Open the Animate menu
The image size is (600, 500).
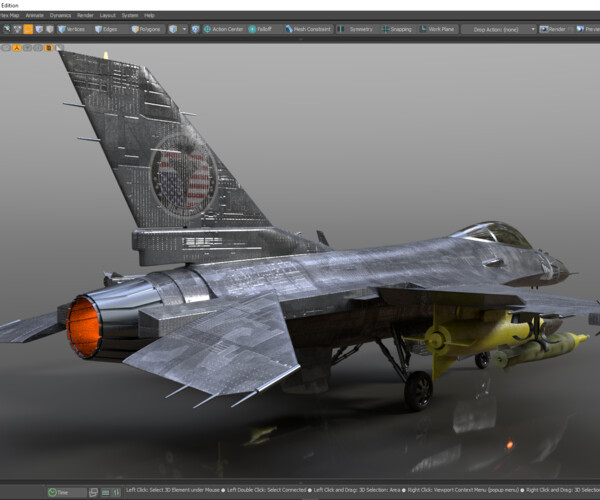pyautogui.click(x=34, y=15)
